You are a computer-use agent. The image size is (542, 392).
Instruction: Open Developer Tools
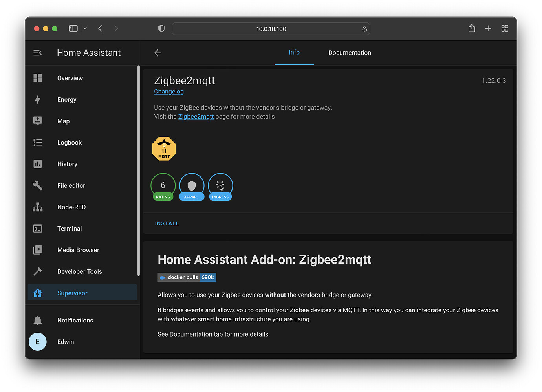[x=79, y=271]
